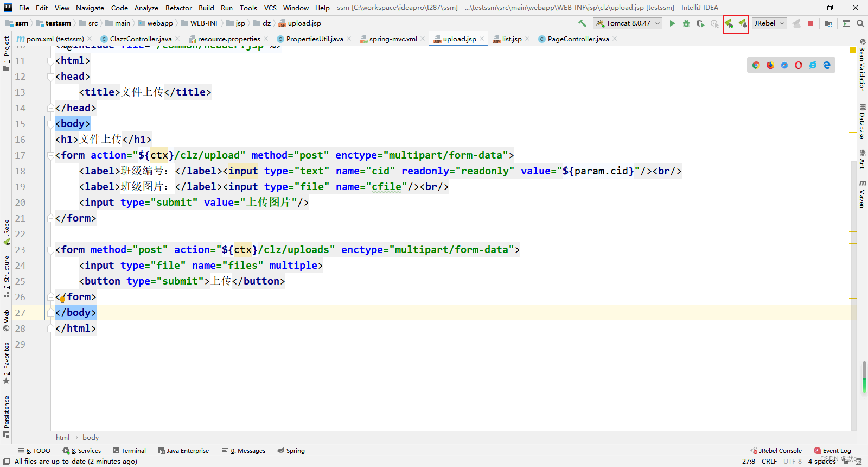Screen dimensions: 868x467
Task: Open the Tomcat 8.0.47 run configuration dropdown
Action: point(628,23)
